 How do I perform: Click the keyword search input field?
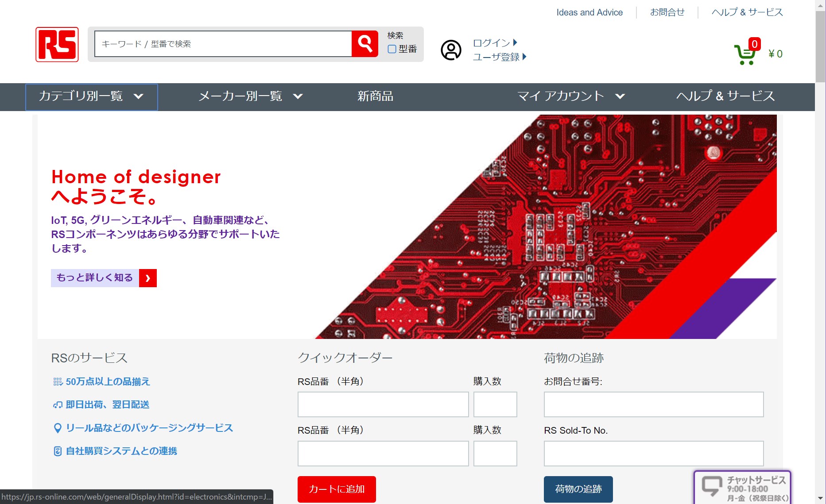pos(223,44)
